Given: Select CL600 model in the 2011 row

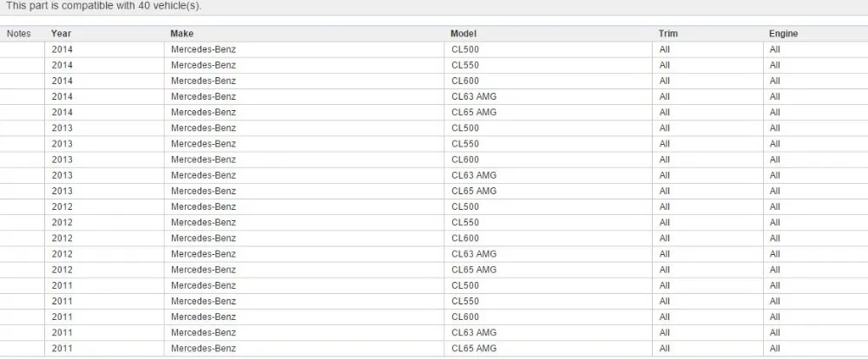Looking at the screenshot, I should (465, 317).
